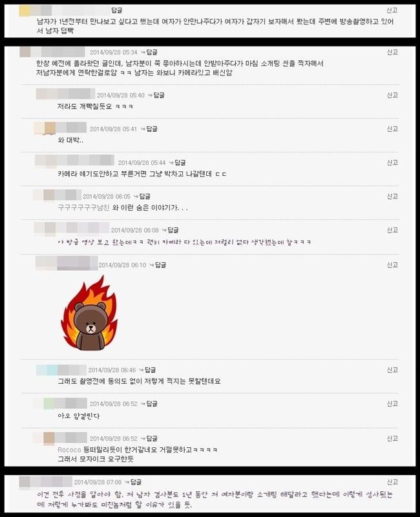Viewport: 420px width, 517px height.
Task: Reply to the 06:05 comment
Action: click(144, 196)
